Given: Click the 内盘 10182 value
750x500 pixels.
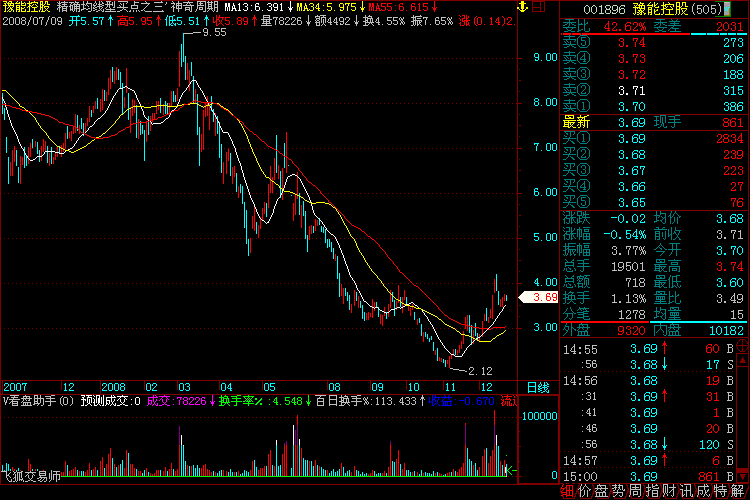Looking at the screenshot, I should [726, 331].
